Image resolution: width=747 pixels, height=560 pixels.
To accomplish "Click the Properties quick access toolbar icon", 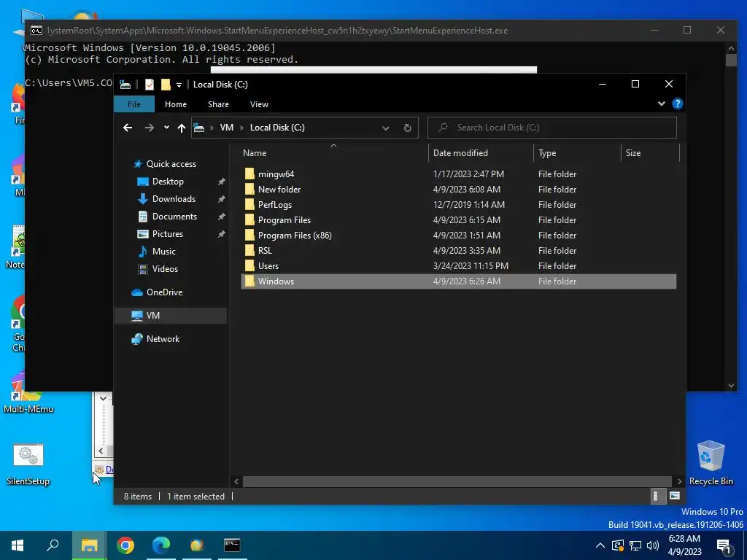I will 149,85.
